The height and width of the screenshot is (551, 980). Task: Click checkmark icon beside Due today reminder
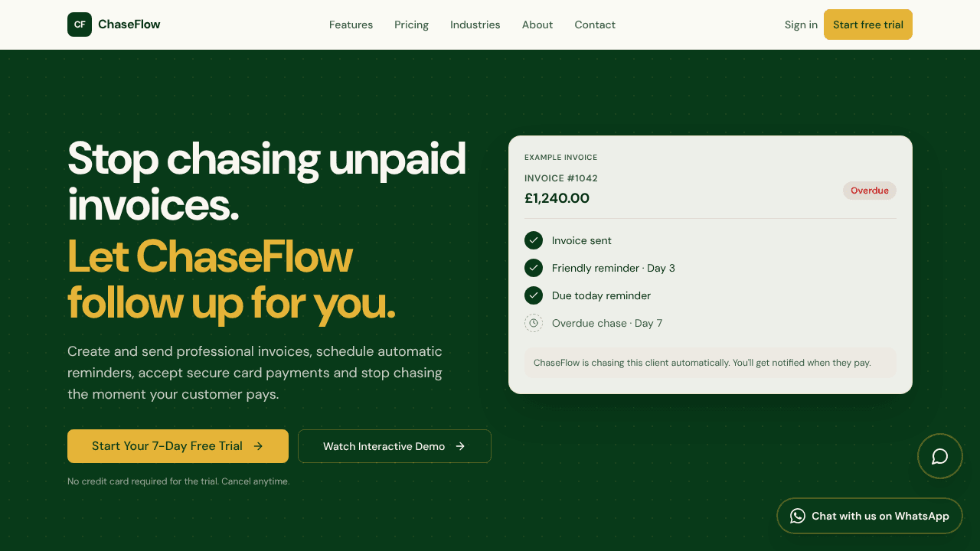coord(534,295)
